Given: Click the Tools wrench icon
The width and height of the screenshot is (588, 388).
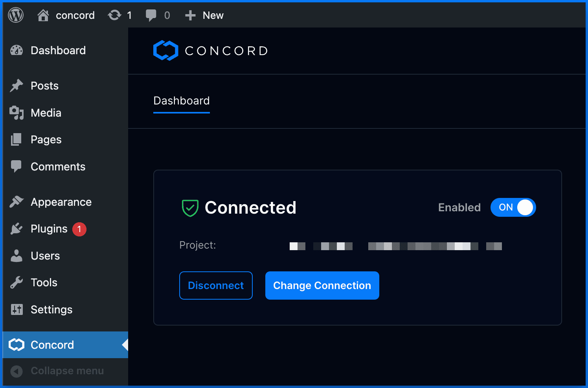Looking at the screenshot, I should point(17,282).
